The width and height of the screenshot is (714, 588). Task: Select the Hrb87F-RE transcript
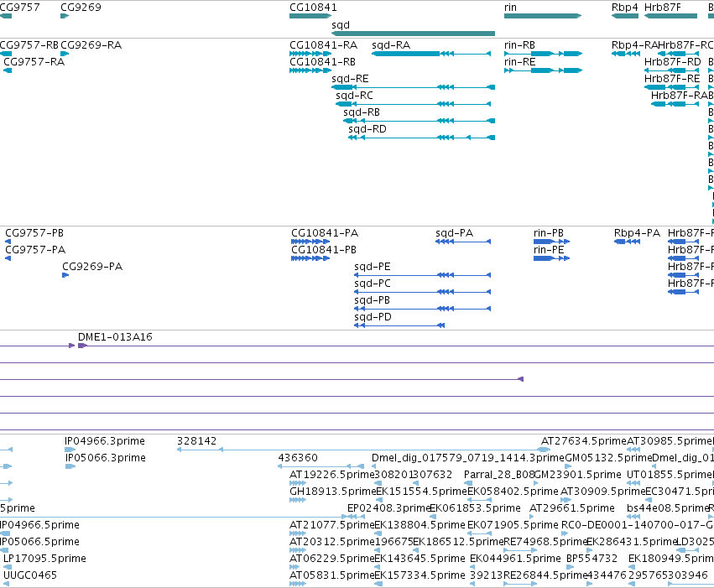pos(672,87)
